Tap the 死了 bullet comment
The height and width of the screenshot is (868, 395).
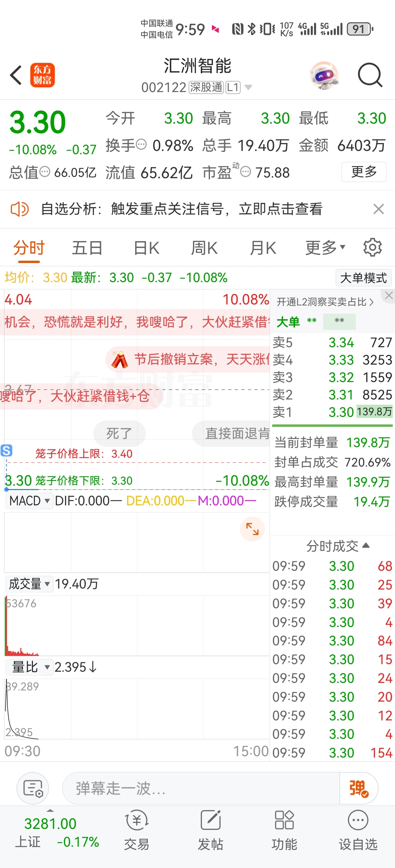point(119,433)
